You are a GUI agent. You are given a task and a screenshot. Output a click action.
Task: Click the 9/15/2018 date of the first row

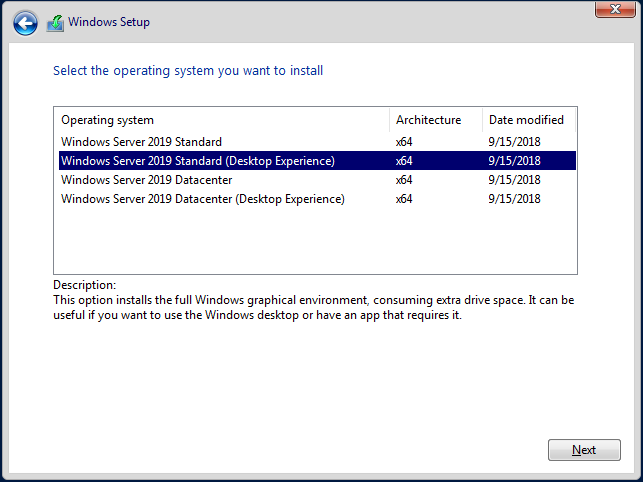pos(514,142)
